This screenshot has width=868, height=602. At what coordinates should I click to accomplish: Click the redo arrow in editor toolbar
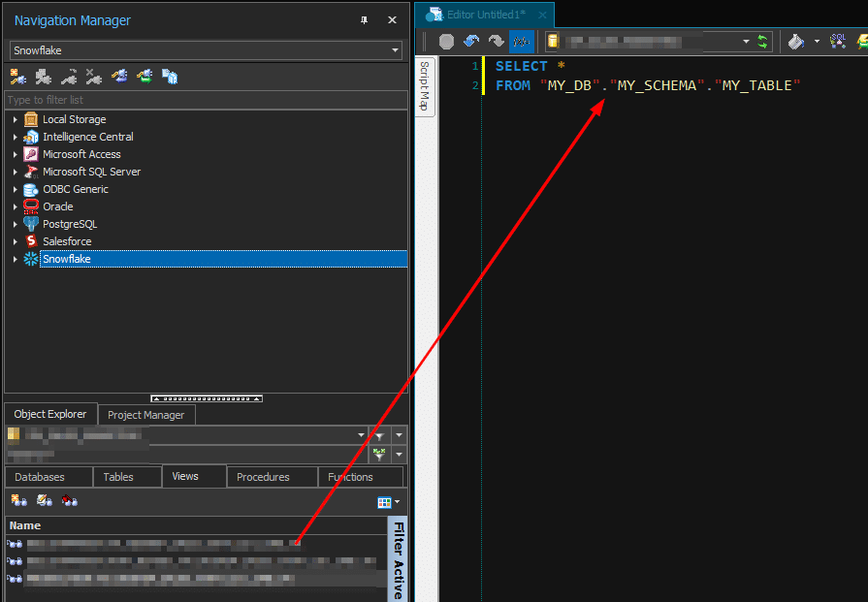coord(496,42)
